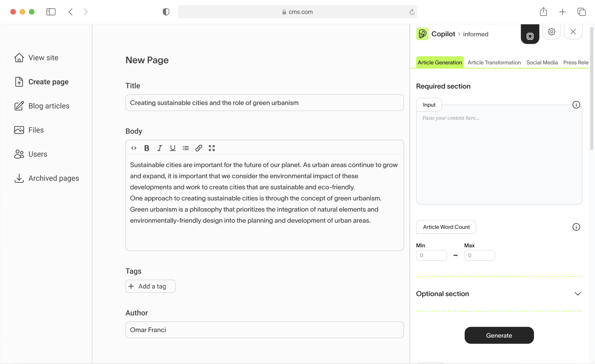
Task: Toggle the browser sidebar panel
Action: pos(51,12)
